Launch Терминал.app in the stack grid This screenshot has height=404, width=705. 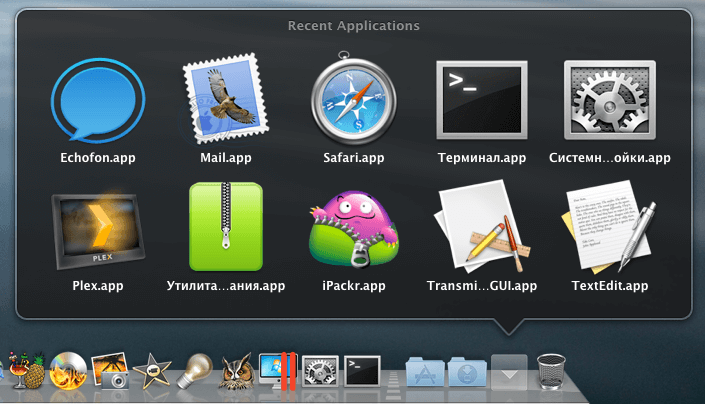click(482, 100)
